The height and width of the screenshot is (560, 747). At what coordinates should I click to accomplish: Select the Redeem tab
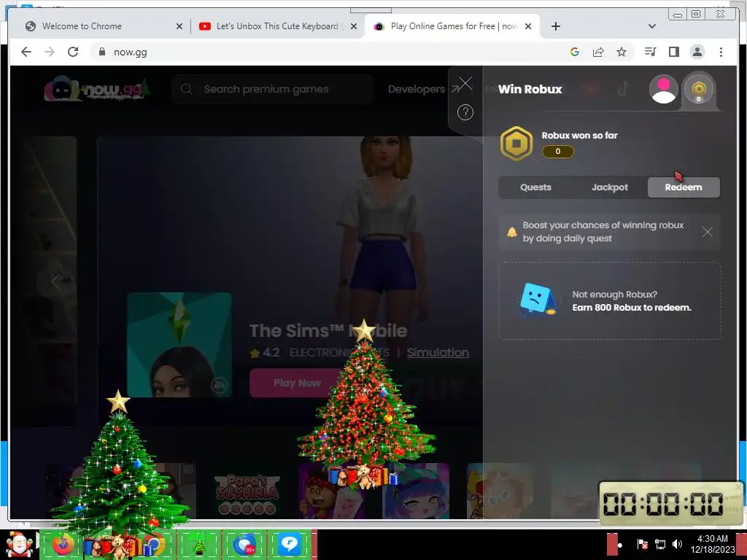tap(684, 187)
